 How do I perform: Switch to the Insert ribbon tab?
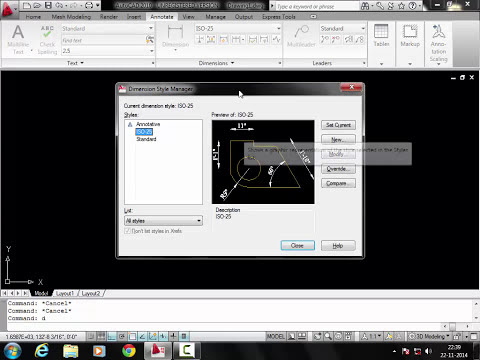point(134,17)
